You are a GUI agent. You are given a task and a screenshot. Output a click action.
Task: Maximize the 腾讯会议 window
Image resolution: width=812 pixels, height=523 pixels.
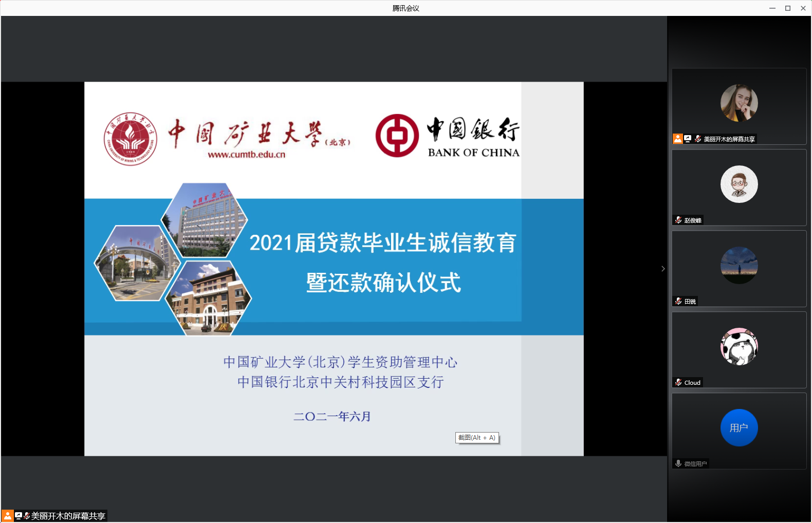pyautogui.click(x=787, y=8)
